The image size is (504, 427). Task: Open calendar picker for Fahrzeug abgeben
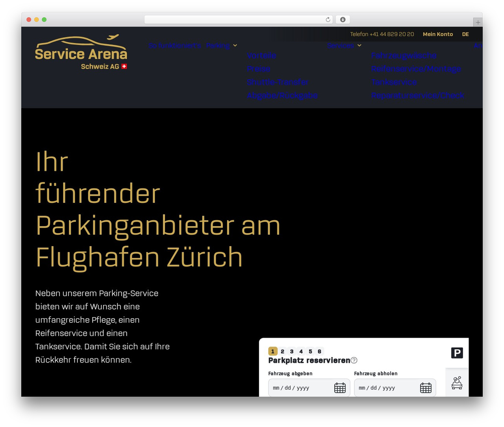point(340,388)
